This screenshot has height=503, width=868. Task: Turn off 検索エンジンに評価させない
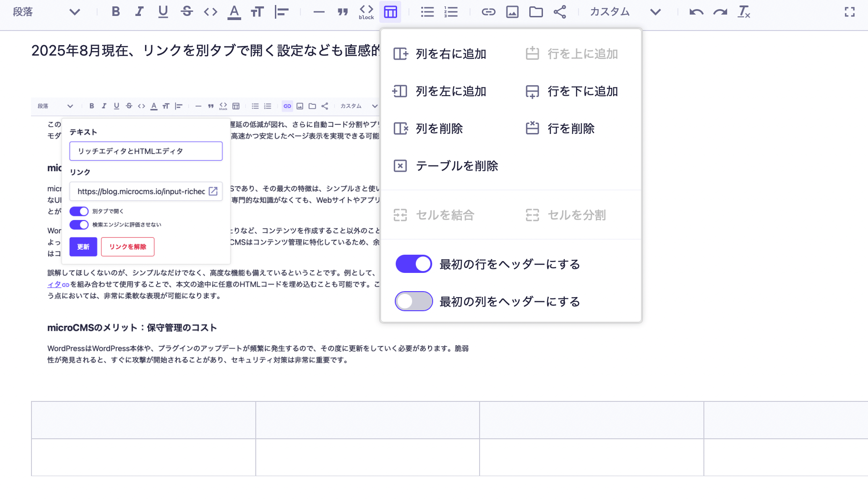(79, 225)
